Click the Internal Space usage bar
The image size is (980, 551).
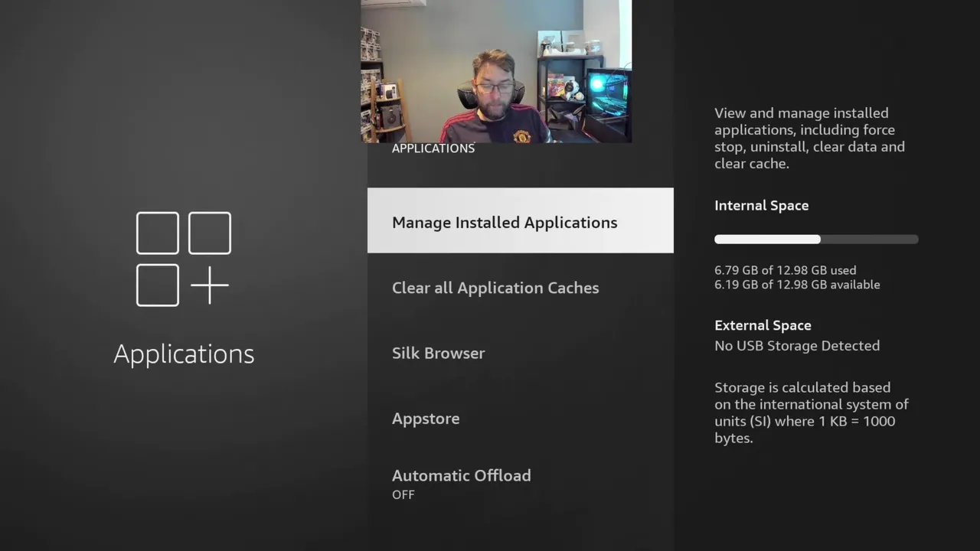[816, 240]
